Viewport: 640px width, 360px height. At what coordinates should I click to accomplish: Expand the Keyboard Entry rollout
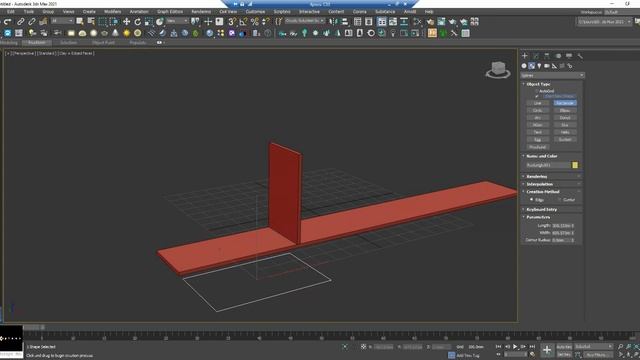pyautogui.click(x=541, y=209)
